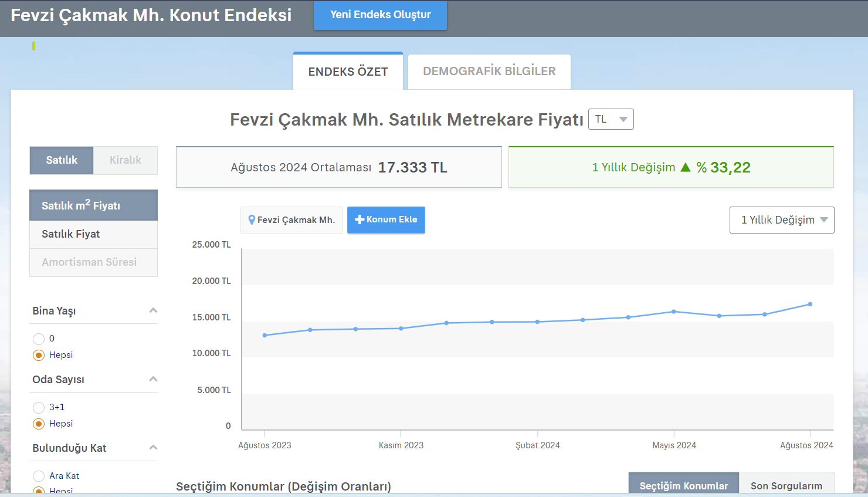Open the Son Sorgularım tab

786,484
